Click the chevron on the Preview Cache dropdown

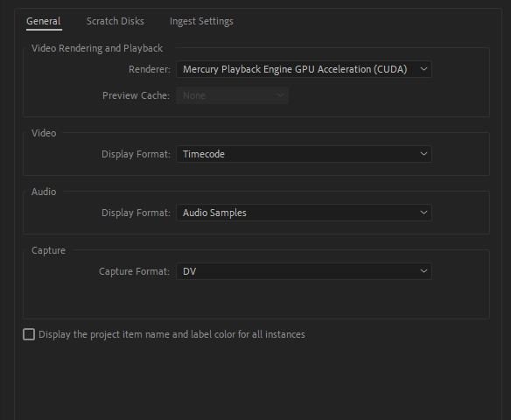(280, 95)
